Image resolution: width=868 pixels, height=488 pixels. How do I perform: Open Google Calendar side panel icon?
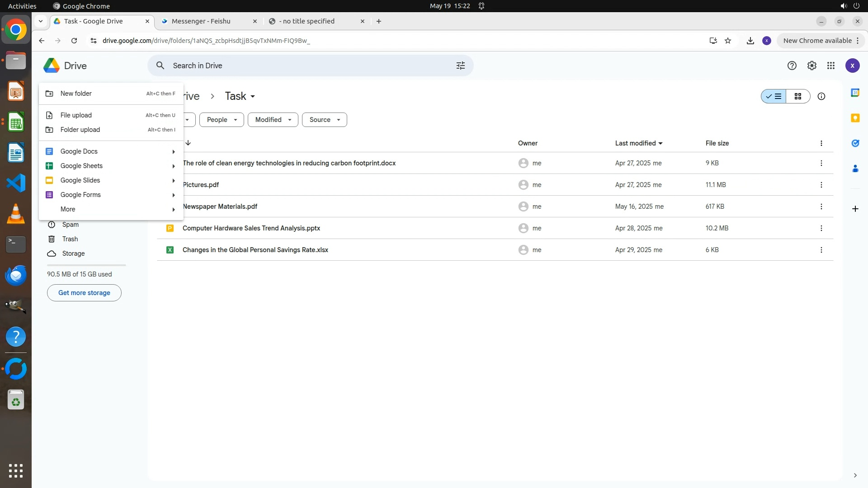point(855,93)
